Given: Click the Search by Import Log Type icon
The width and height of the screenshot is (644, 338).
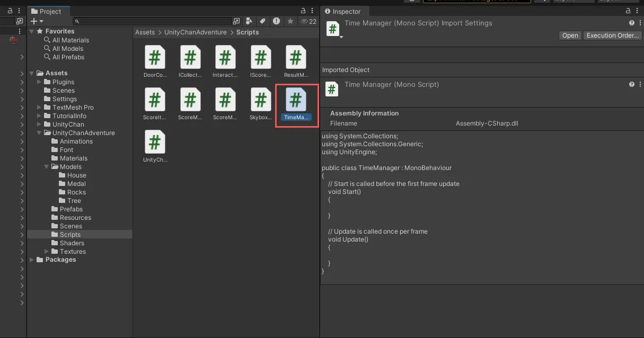Looking at the screenshot, I should [276, 21].
